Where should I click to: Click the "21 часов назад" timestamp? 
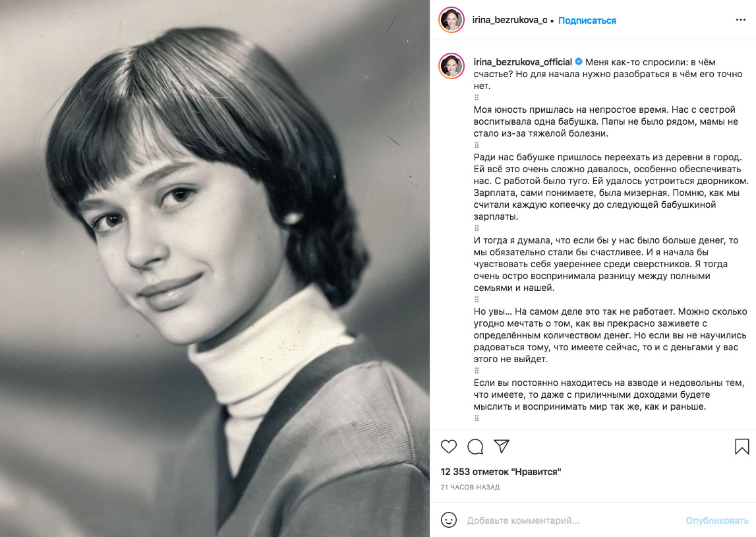[x=470, y=488]
